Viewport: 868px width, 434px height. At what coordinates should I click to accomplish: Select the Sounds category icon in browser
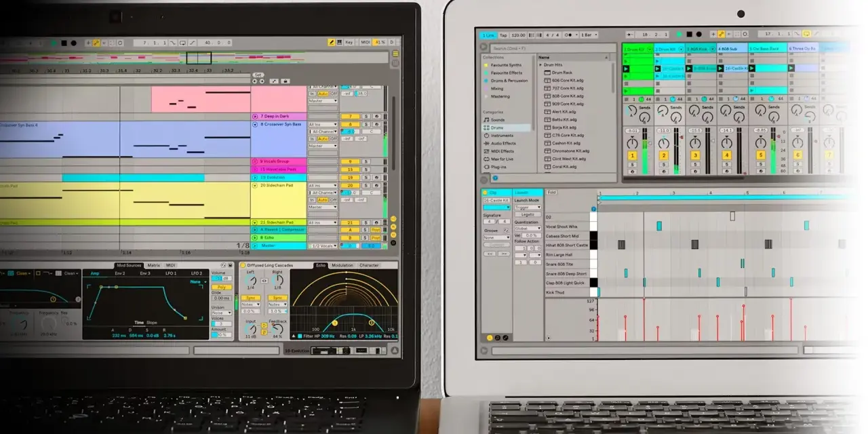[486, 119]
